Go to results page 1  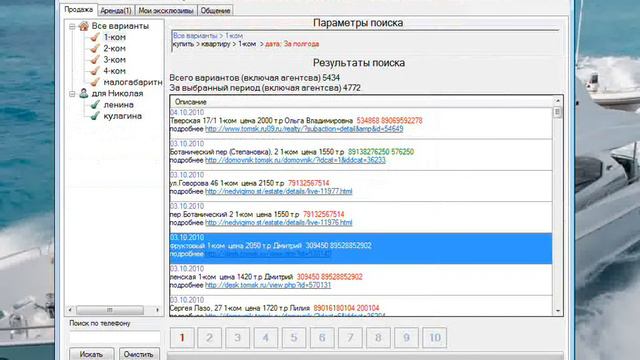point(182,338)
